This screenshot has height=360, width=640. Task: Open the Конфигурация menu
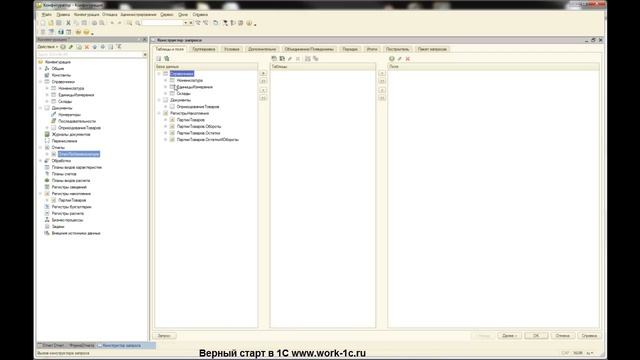(x=87, y=14)
